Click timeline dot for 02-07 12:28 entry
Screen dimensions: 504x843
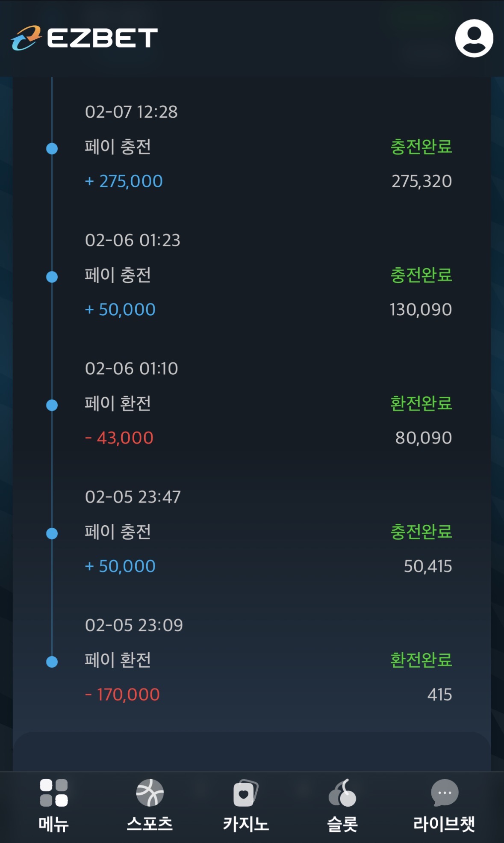52,148
